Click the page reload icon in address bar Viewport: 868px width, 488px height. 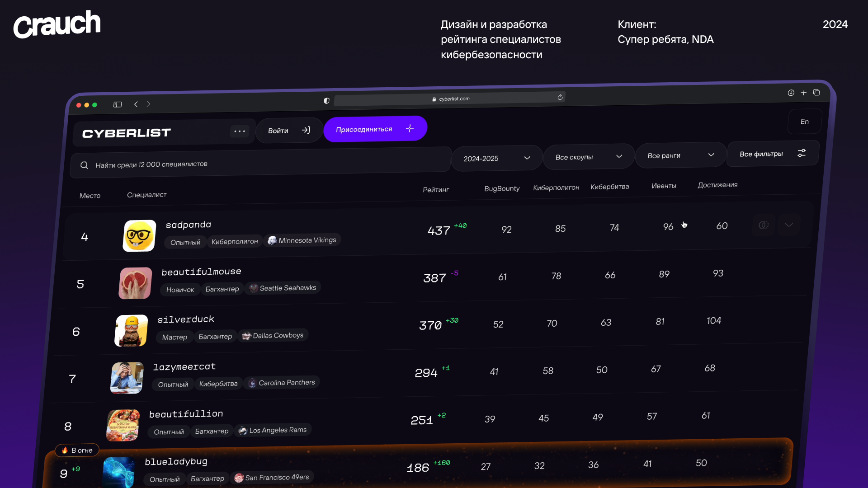click(x=560, y=97)
